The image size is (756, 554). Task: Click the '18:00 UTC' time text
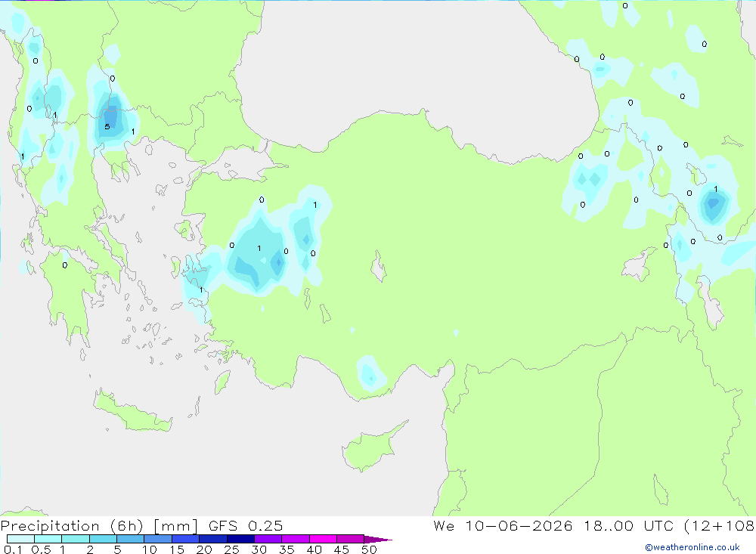coord(629,526)
